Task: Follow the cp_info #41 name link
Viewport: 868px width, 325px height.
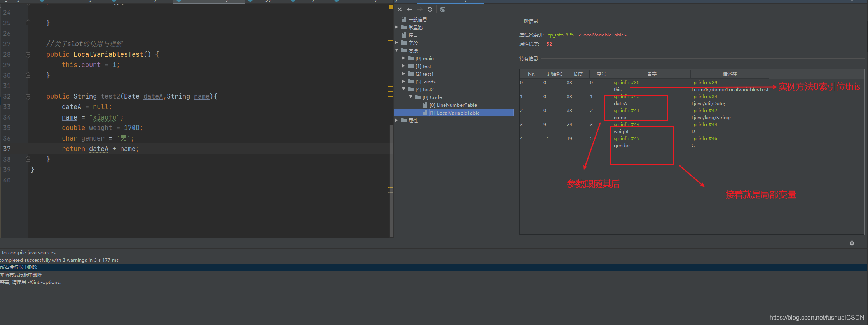Action: coord(626,111)
